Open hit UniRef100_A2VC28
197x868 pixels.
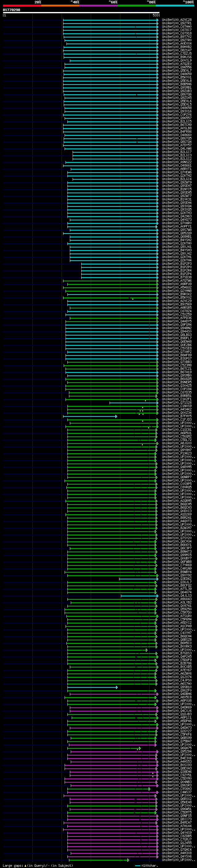point(177,20)
